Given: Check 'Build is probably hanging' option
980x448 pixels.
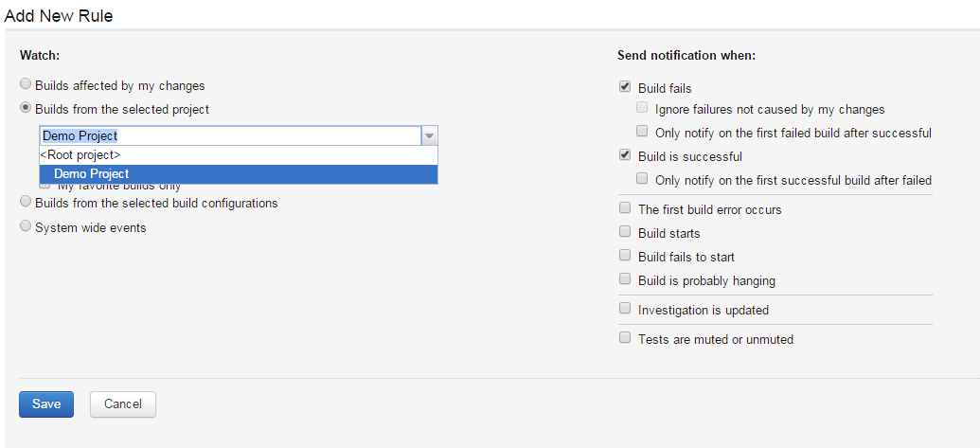Looking at the screenshot, I should tap(625, 279).
